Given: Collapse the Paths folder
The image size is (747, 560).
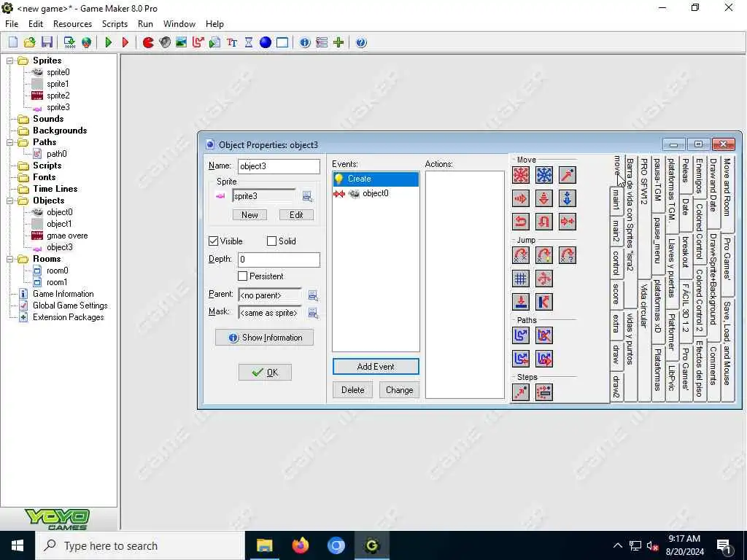Looking at the screenshot, I should (x=9, y=142).
